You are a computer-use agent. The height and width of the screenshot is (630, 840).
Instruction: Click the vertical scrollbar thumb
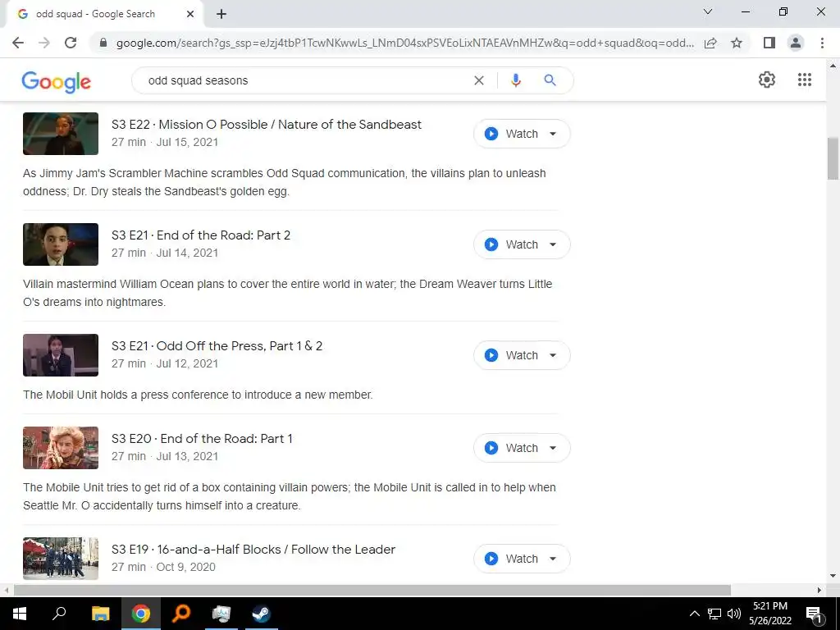coord(833,158)
